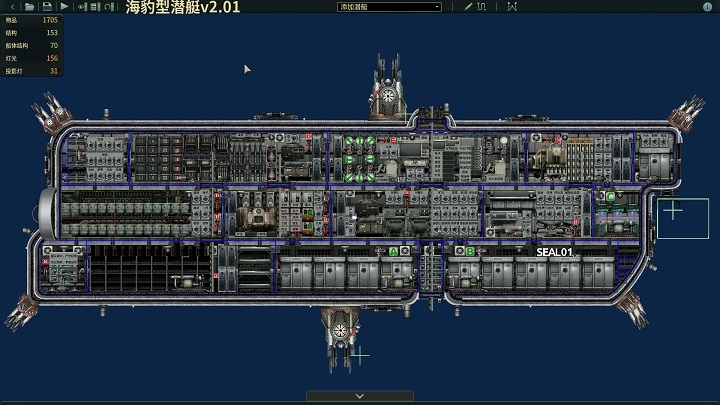
Task: Select the engine at the left end of the hull
Action: point(47,213)
